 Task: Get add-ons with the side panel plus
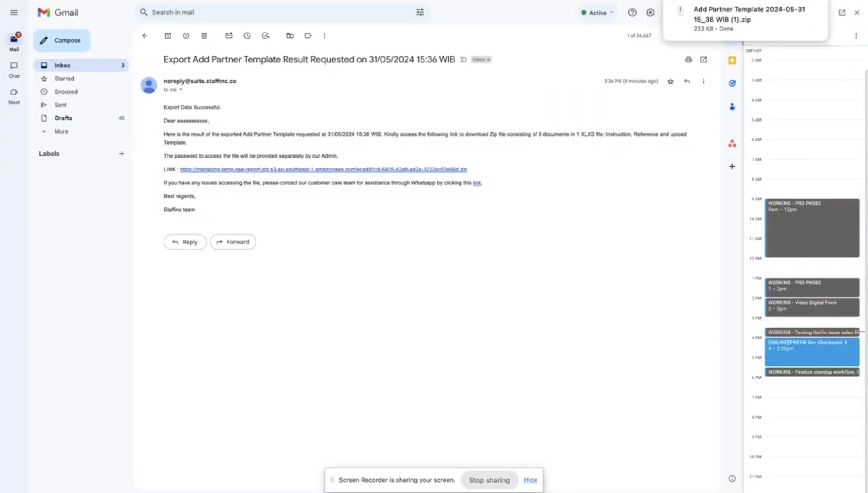pos(732,166)
